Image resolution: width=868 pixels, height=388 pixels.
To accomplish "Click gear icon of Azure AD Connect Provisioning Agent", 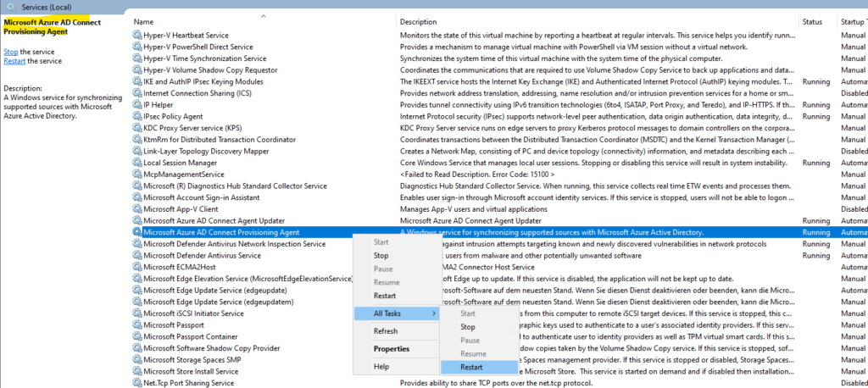I will [x=137, y=232].
